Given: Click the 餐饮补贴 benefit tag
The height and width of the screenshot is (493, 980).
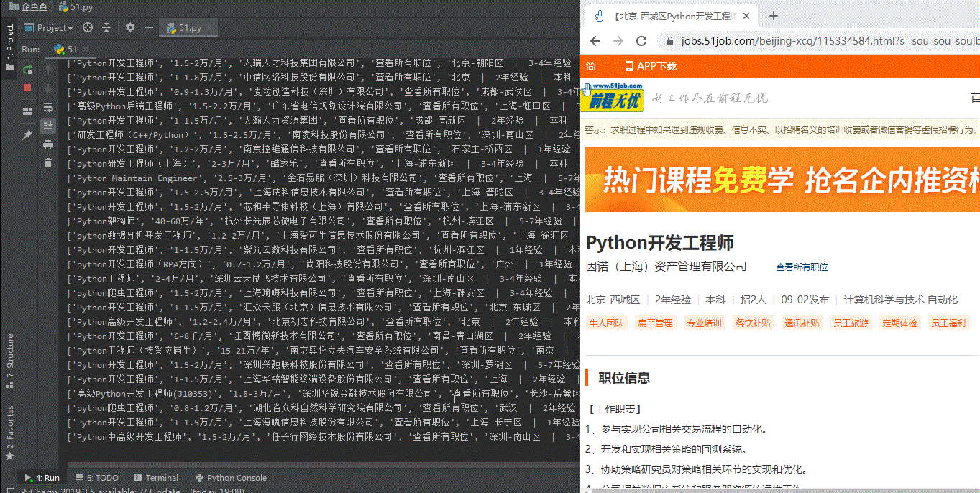Looking at the screenshot, I should pyautogui.click(x=753, y=323).
